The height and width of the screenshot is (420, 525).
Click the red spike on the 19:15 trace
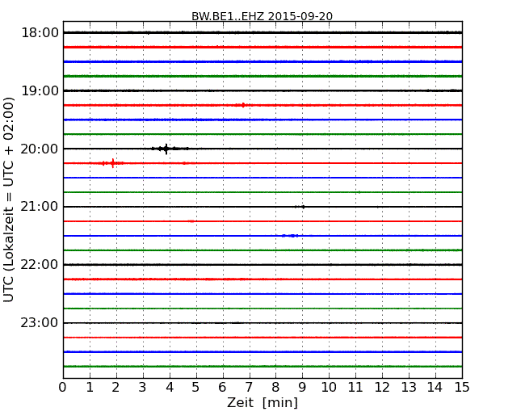click(243, 105)
